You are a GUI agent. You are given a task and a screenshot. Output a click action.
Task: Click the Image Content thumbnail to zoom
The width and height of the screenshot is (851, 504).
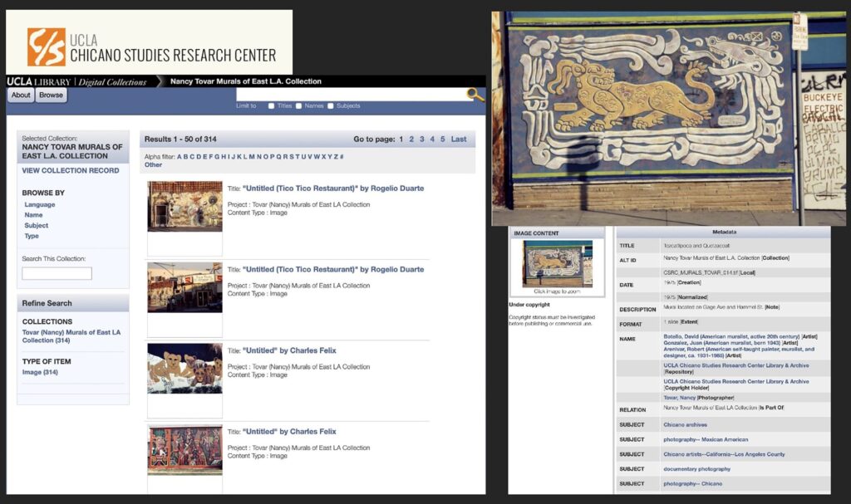click(558, 264)
